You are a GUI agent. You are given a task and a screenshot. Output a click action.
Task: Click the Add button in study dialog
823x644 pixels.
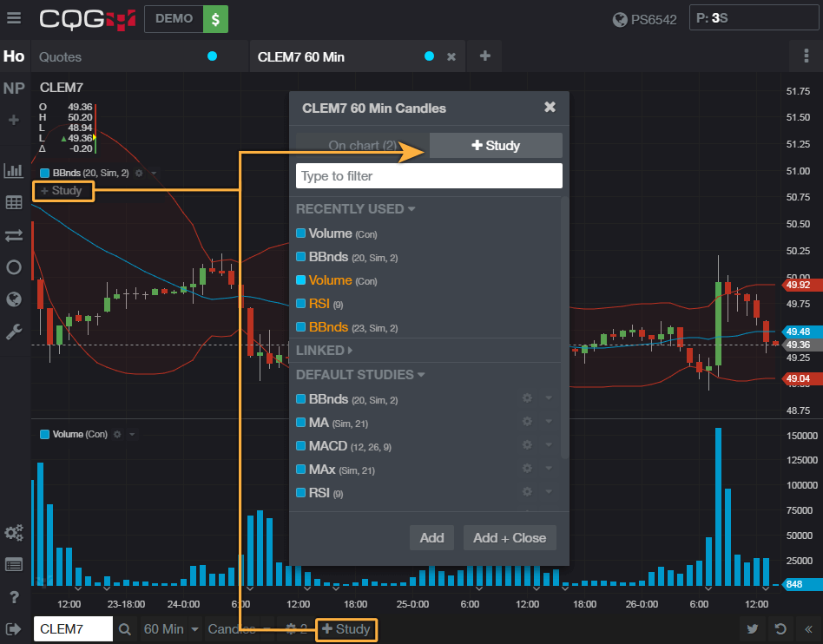[431, 538]
